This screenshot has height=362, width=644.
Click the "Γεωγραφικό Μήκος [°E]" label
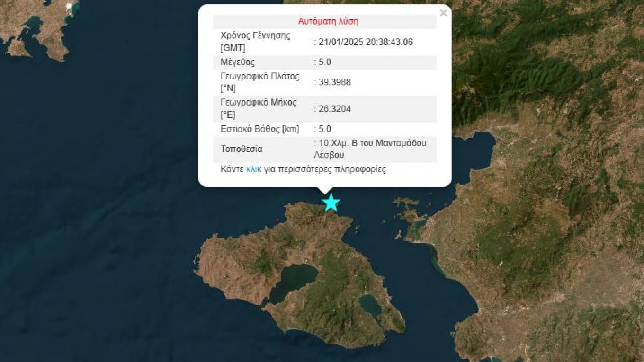point(259,109)
